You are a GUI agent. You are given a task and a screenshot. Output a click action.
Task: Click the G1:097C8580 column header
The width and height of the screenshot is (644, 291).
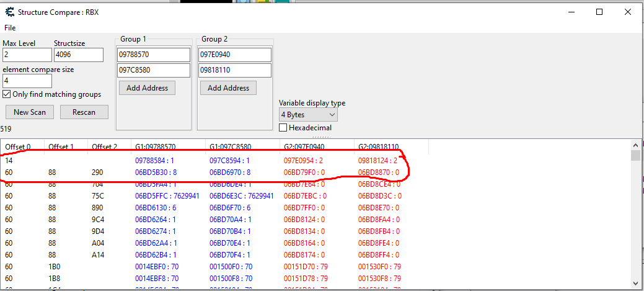(243, 146)
